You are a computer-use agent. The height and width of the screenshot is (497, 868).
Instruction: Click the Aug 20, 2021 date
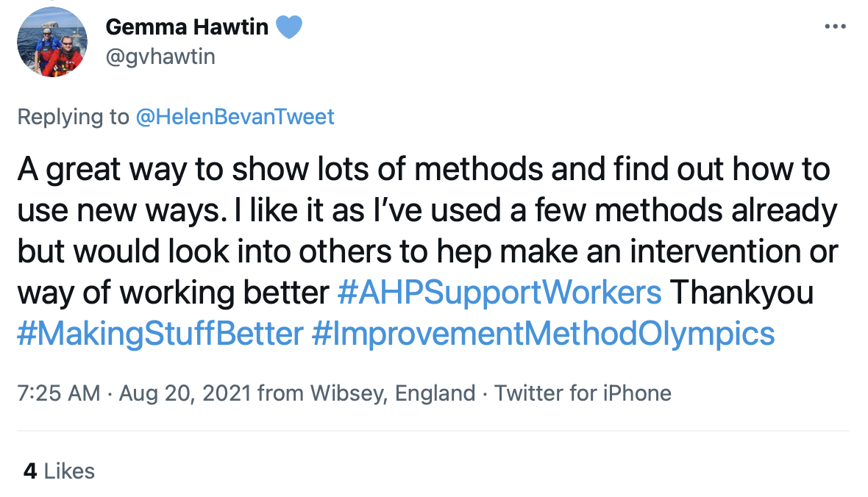coord(185,393)
